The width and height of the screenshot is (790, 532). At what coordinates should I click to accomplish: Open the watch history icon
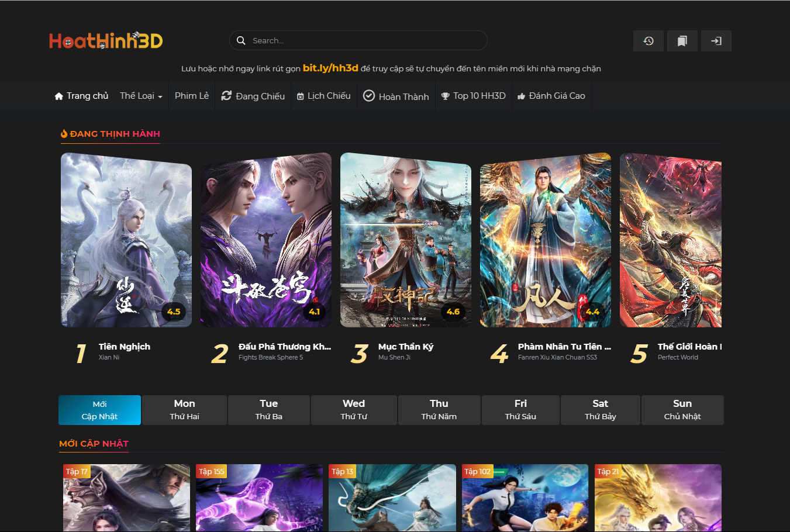(x=648, y=41)
